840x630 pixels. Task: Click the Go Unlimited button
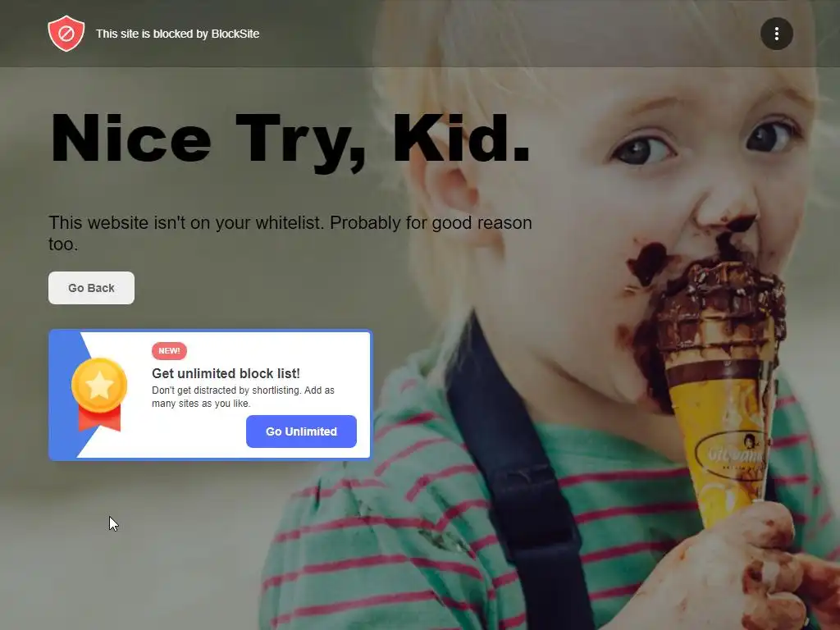(301, 431)
